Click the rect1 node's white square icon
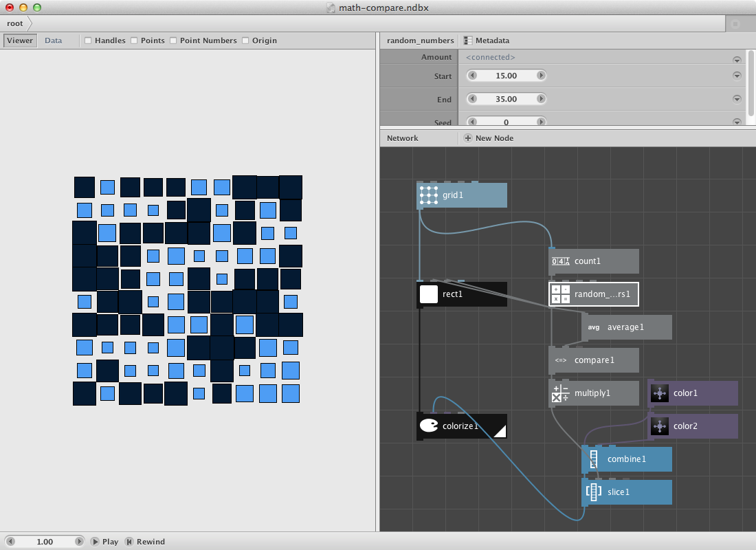 (429, 294)
